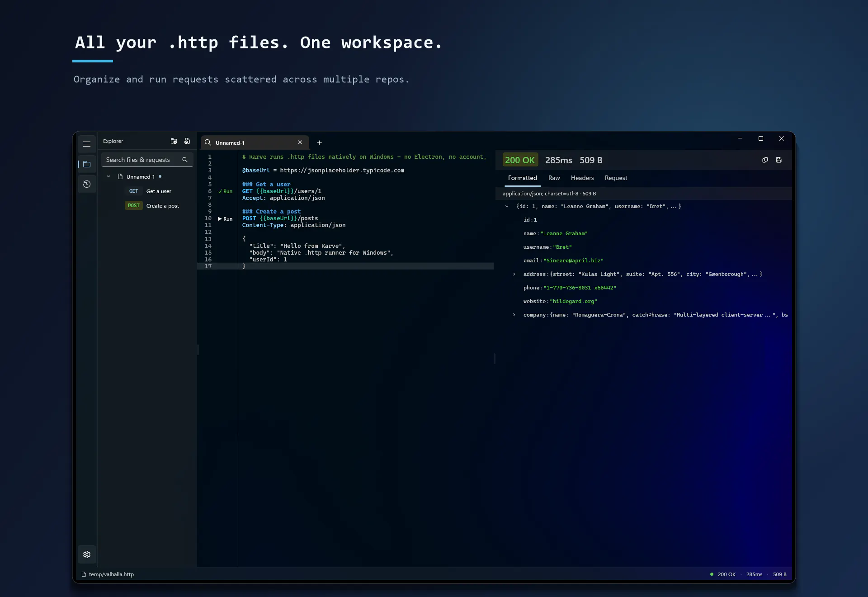Click the comment on editor line 1
868x597 pixels.
pyautogui.click(x=364, y=157)
